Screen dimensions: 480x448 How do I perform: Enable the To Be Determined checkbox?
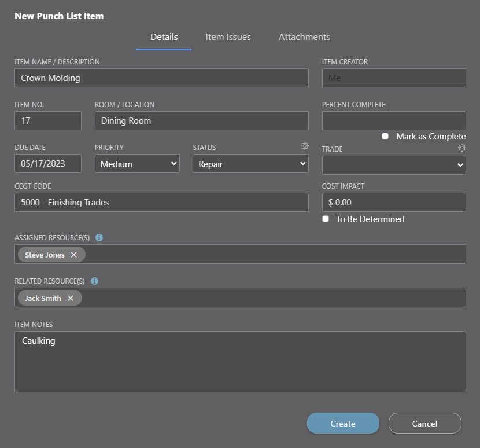pos(326,219)
